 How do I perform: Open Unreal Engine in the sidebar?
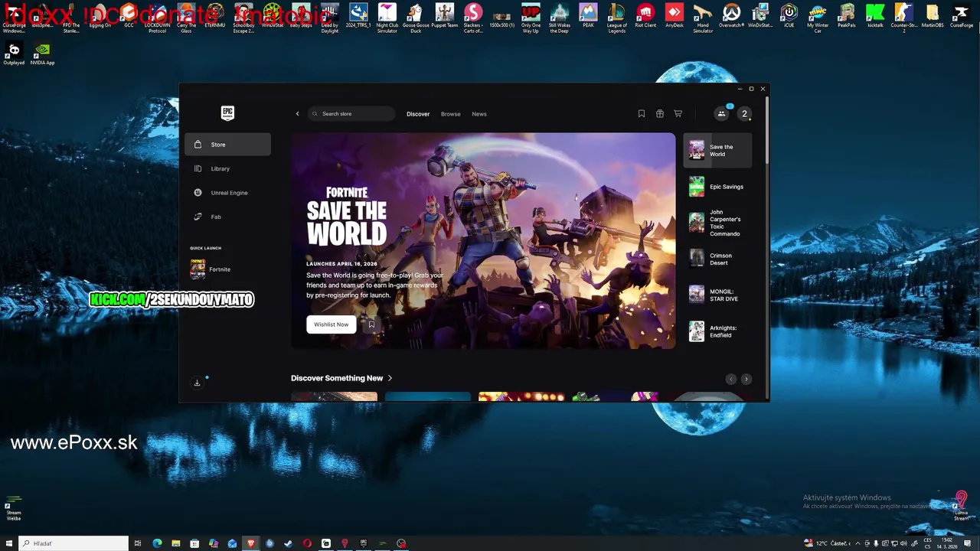(x=227, y=193)
